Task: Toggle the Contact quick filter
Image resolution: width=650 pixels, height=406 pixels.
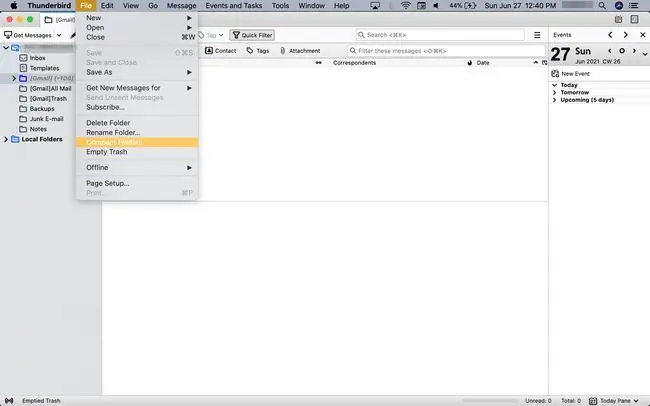Action: pyautogui.click(x=221, y=51)
